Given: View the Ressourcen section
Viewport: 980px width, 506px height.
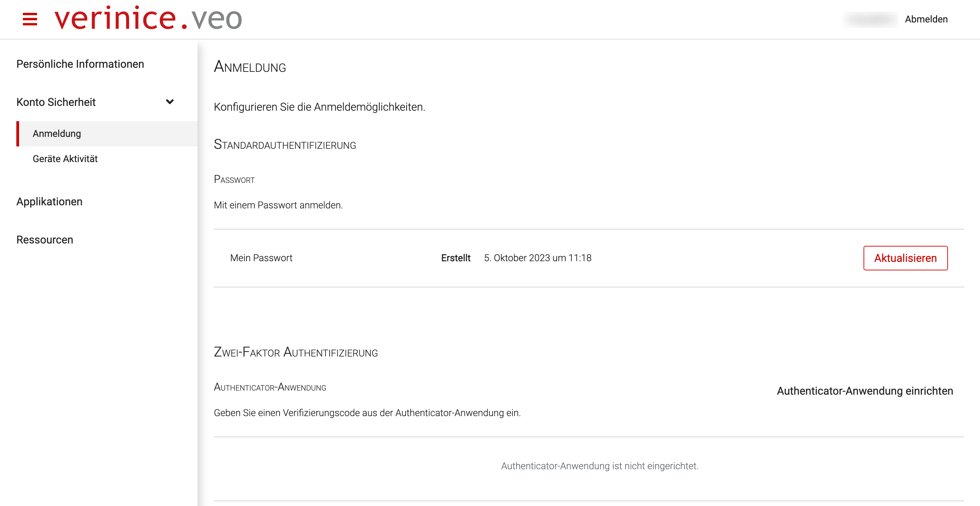Looking at the screenshot, I should click(x=45, y=239).
